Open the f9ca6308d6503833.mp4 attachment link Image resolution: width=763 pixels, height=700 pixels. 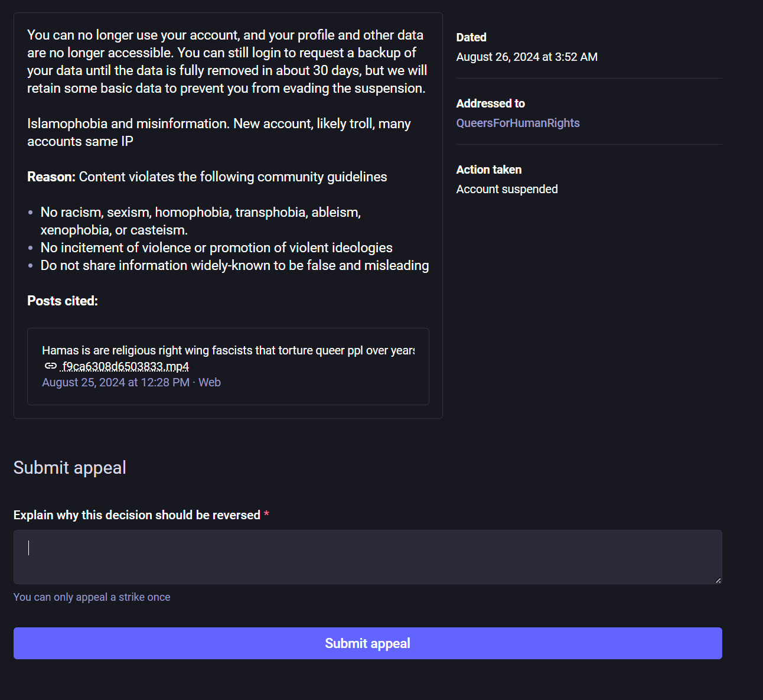click(x=125, y=366)
